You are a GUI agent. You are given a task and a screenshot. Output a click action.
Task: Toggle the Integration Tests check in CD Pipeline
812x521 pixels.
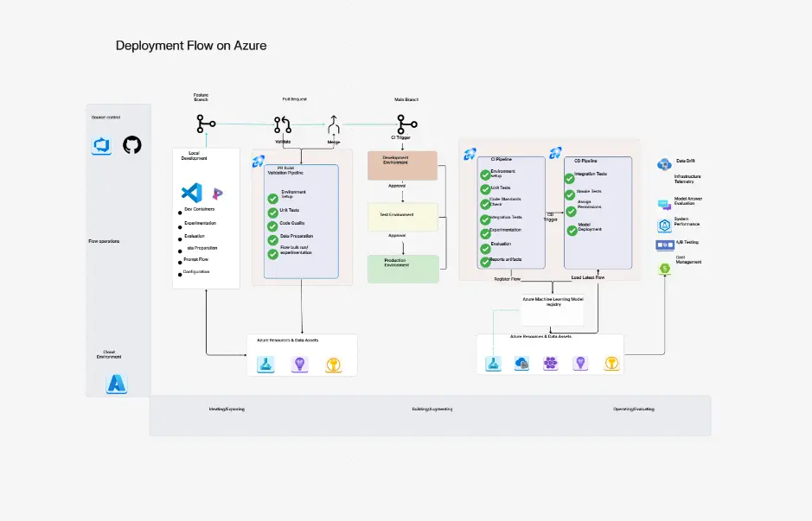pyautogui.click(x=570, y=179)
